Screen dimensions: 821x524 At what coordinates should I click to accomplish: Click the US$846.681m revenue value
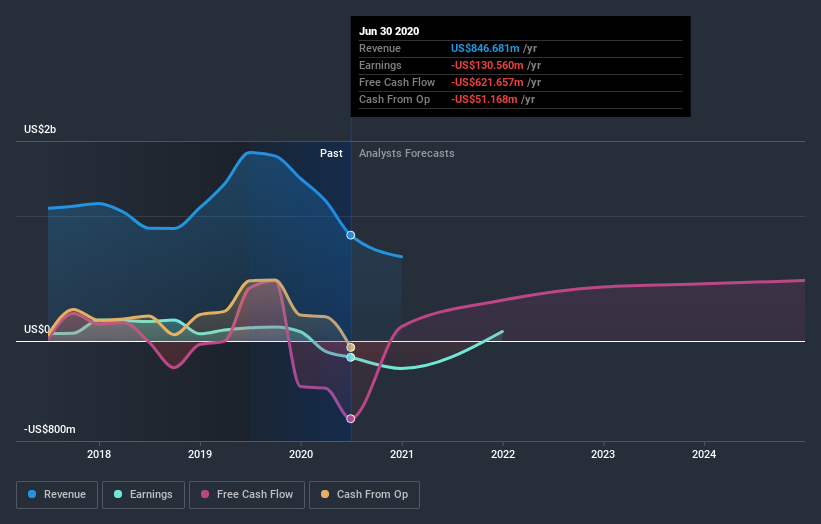[x=485, y=48]
